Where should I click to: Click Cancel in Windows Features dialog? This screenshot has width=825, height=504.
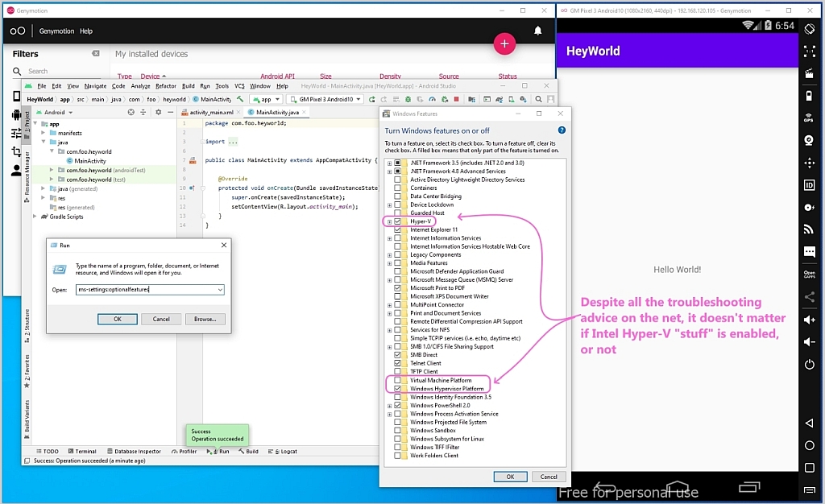click(x=548, y=477)
